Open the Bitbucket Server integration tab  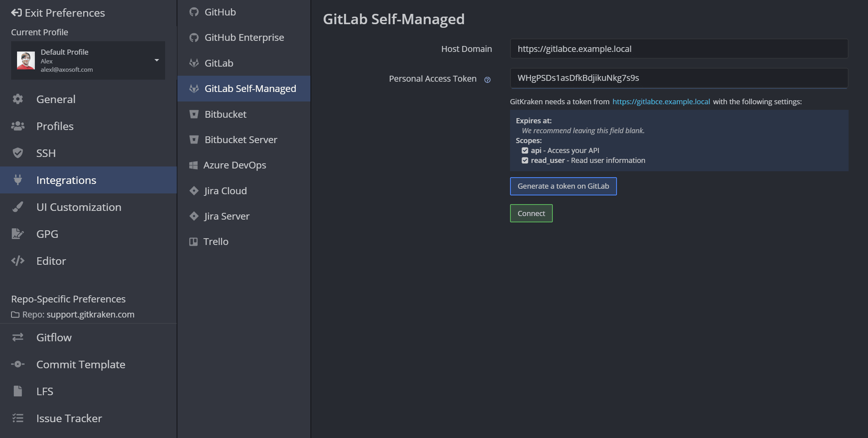[241, 140]
